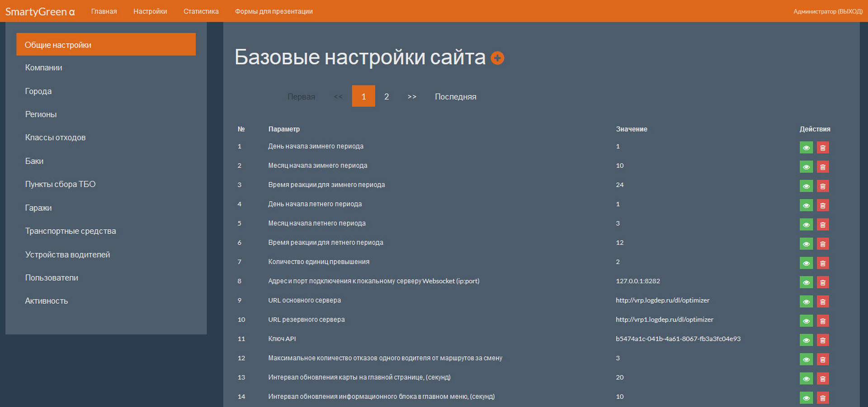View row 11 API key setting
Viewport: 868px width, 407px height.
coord(806,340)
